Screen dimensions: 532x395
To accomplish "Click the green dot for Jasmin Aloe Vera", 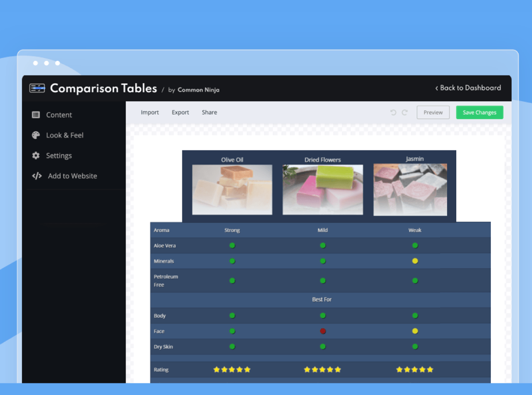I will (415, 245).
